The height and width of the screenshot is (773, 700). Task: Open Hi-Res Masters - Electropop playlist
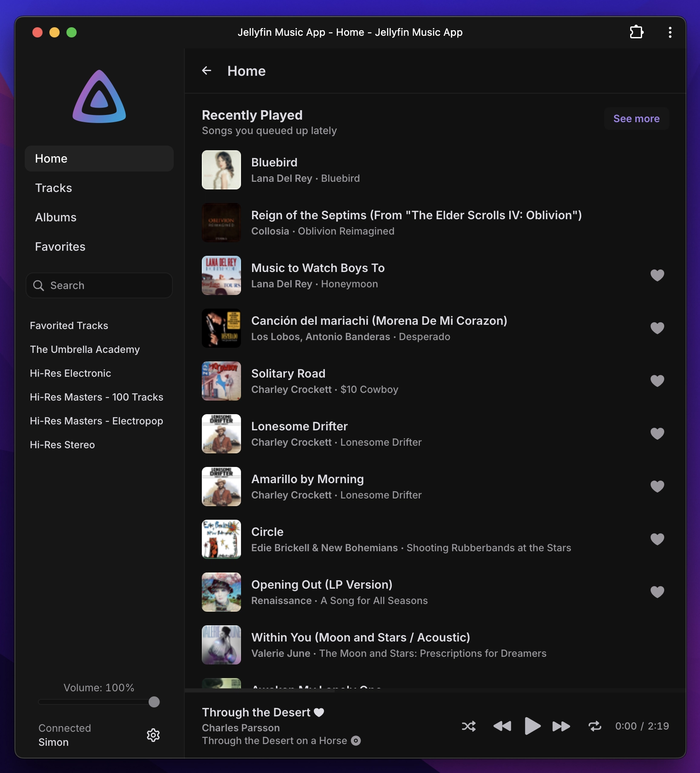pyautogui.click(x=97, y=421)
